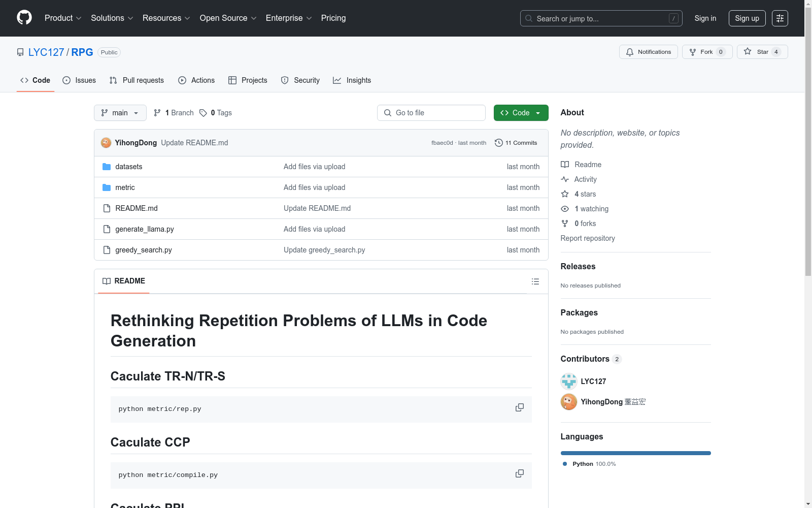Click the Activity pulse icon

click(565, 179)
